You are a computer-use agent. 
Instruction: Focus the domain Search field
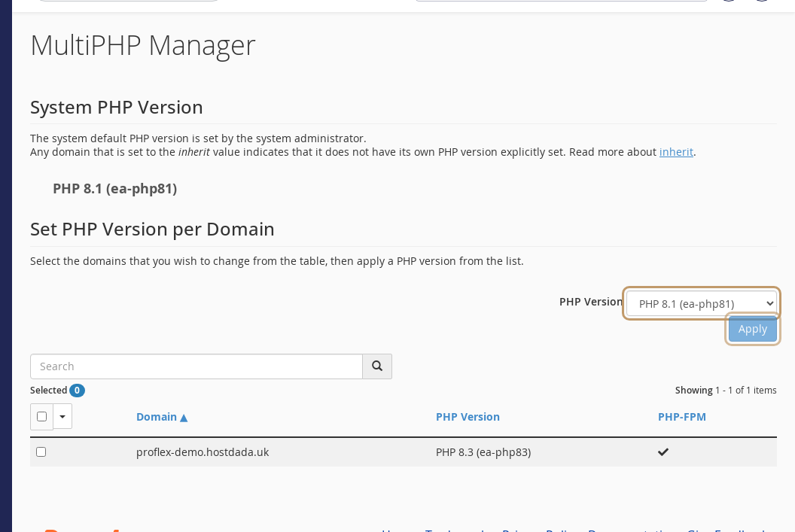click(x=196, y=366)
